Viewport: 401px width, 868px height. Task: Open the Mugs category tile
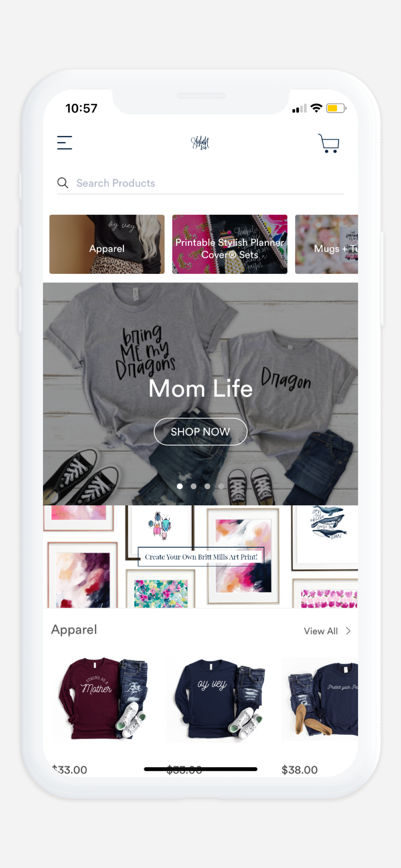pyautogui.click(x=326, y=244)
